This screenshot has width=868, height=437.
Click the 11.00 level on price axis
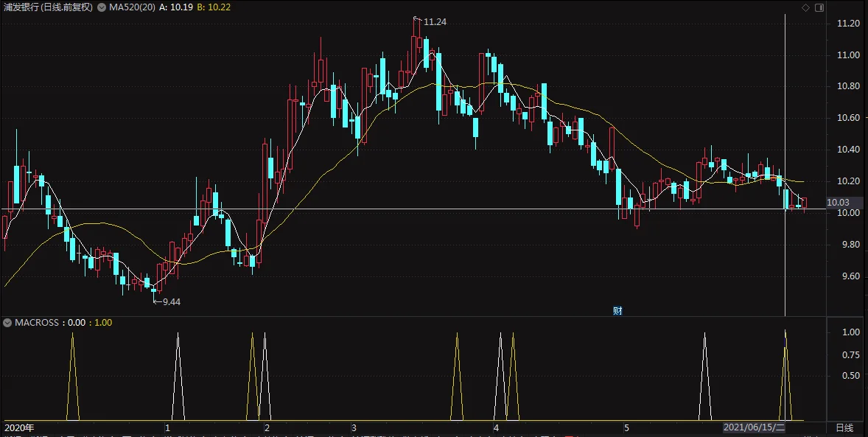(848, 55)
